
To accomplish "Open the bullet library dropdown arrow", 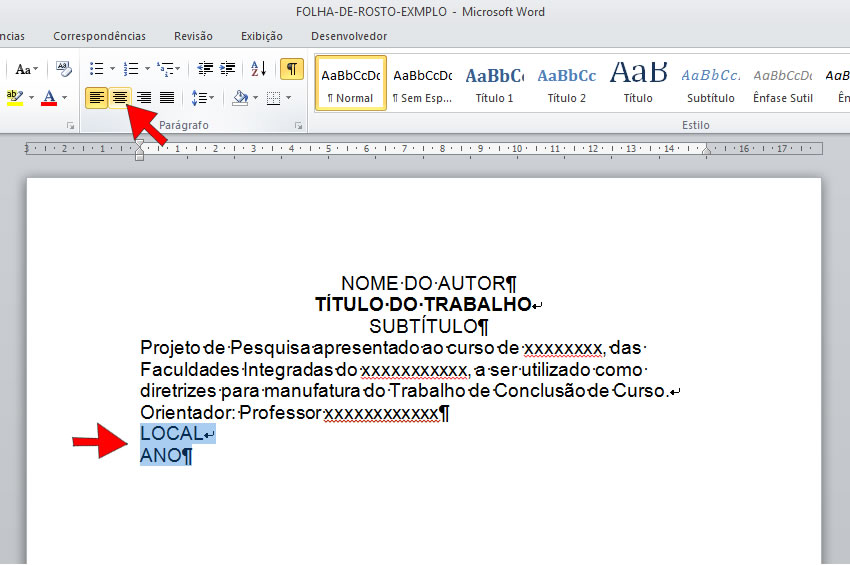I will click(x=112, y=69).
